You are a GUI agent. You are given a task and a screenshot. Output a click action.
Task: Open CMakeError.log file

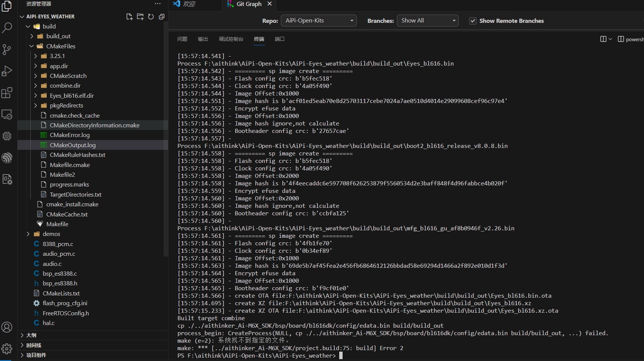tap(70, 135)
